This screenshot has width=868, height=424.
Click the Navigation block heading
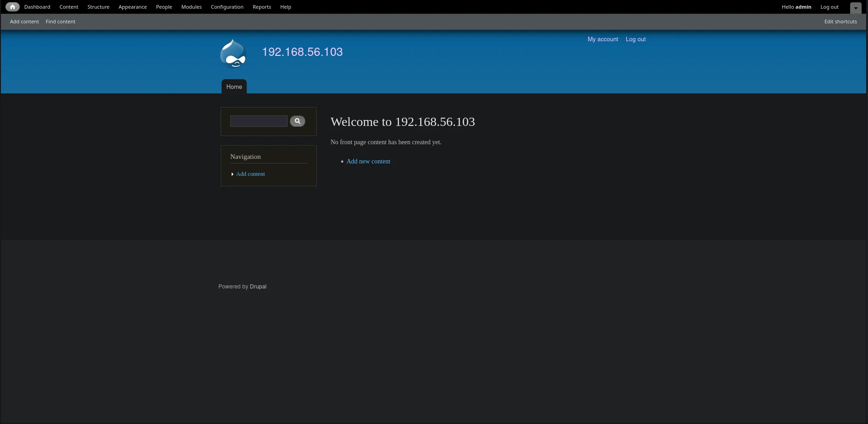pyautogui.click(x=245, y=157)
